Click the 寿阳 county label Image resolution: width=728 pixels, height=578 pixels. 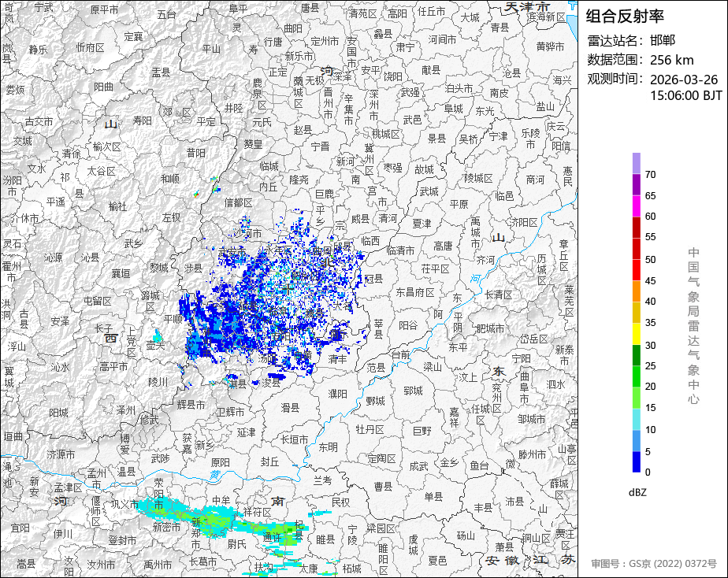(x=143, y=120)
